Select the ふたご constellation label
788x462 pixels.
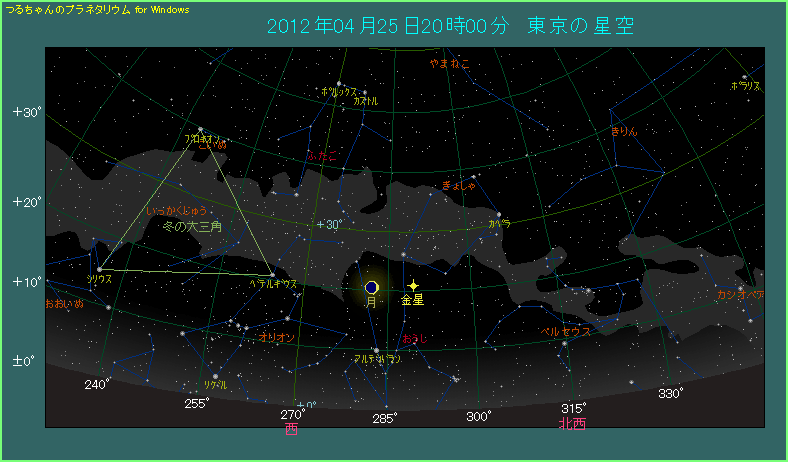pyautogui.click(x=322, y=157)
